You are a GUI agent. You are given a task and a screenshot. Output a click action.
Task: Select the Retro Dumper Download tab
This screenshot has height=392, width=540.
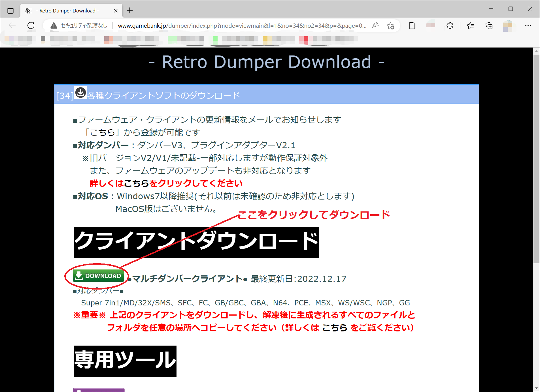[71, 11]
